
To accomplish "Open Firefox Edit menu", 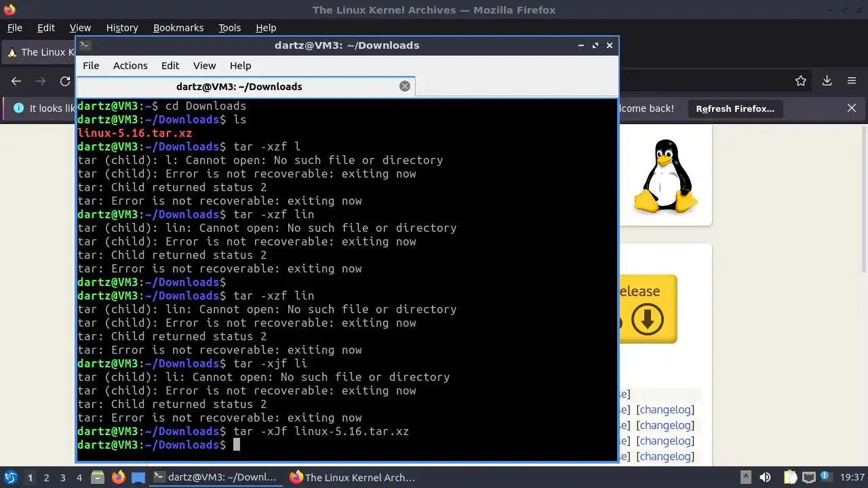I will coord(46,28).
